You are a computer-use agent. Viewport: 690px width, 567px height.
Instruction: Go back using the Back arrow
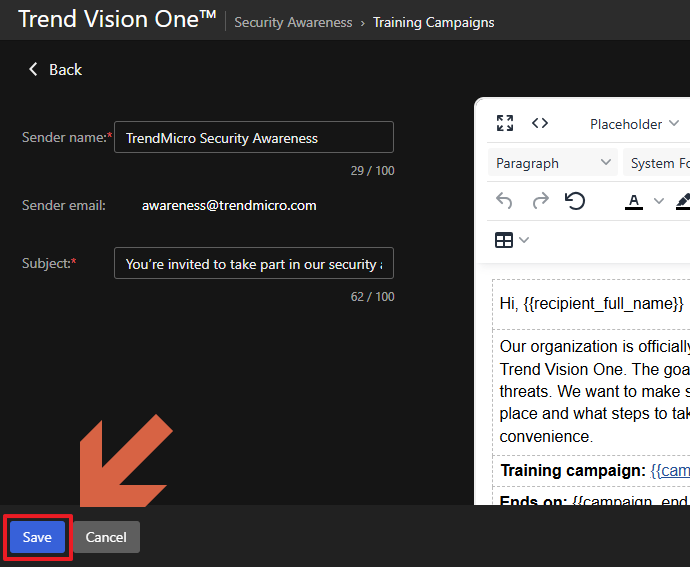55,69
